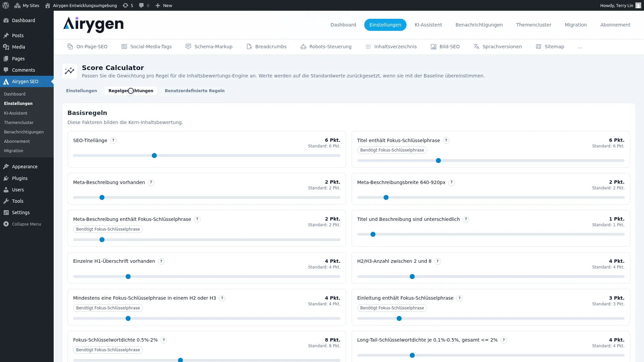Click the Schema-Markup icon
The image size is (644, 362).
(x=188, y=47)
